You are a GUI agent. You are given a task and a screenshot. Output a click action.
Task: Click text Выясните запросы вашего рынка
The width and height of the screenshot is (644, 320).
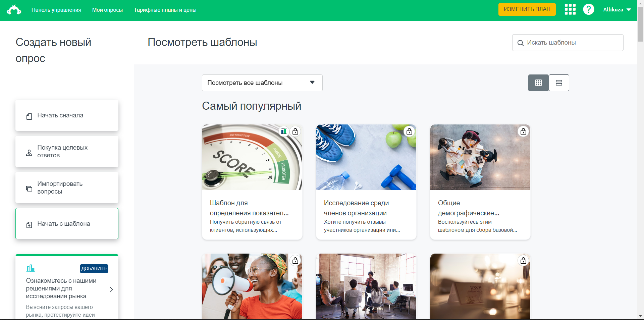click(x=60, y=311)
